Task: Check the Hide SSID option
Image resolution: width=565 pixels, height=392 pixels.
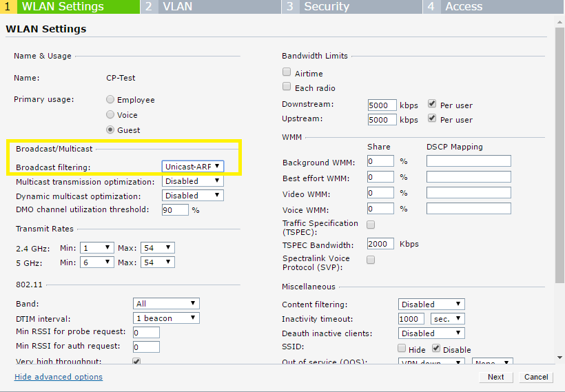Action: point(402,348)
